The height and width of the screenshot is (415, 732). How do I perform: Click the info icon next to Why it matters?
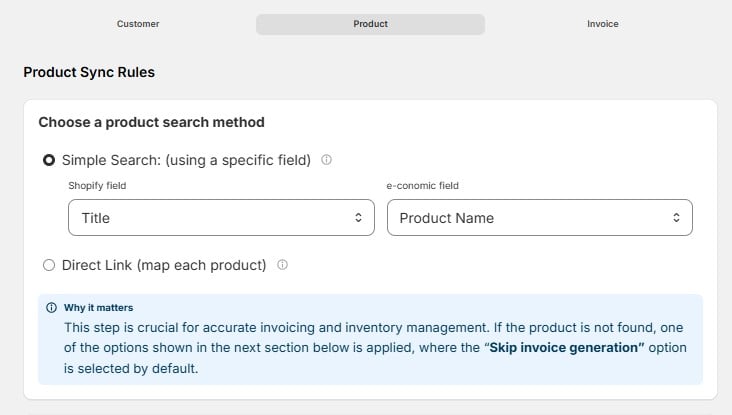tap(51, 308)
